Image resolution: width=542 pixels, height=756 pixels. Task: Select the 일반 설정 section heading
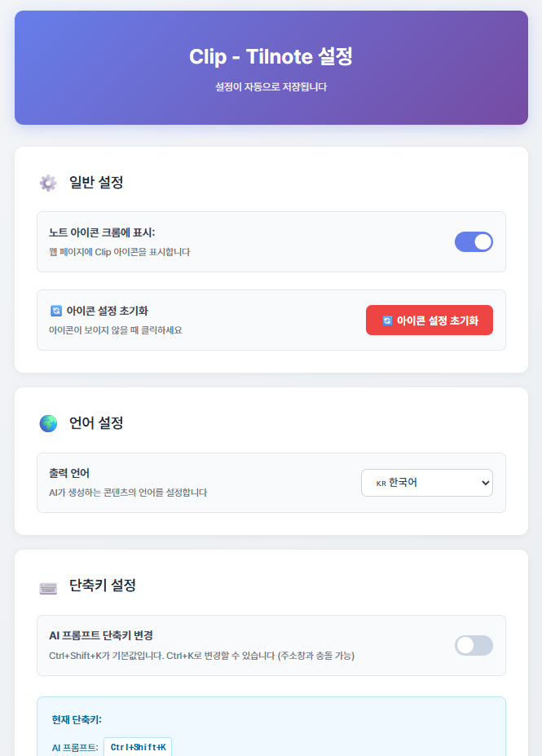(96, 183)
